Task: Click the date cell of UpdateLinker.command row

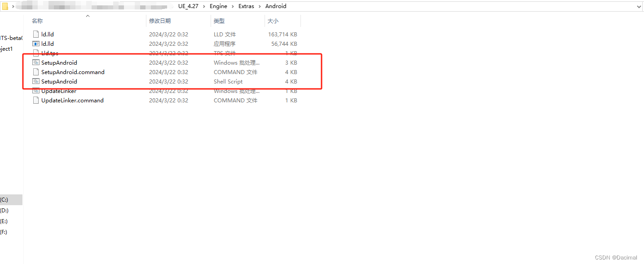Action: pos(168,100)
